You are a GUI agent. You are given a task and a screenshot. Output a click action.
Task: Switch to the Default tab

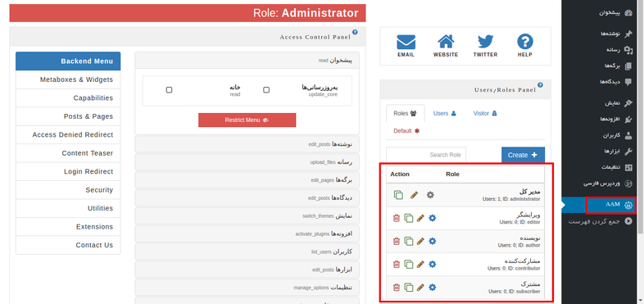406,130
